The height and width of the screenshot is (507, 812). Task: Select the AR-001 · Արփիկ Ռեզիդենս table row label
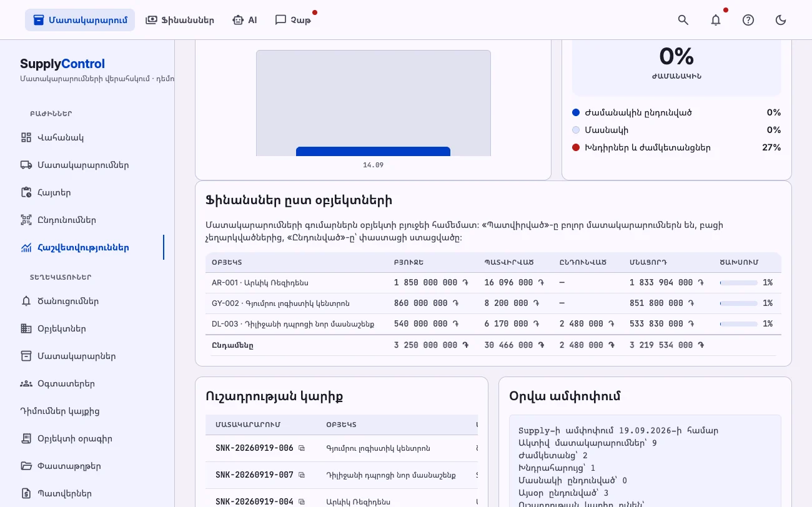260,283
